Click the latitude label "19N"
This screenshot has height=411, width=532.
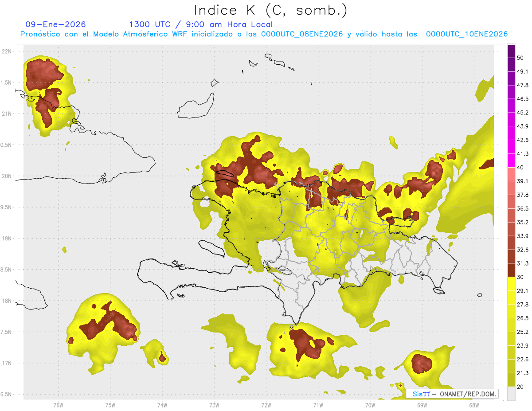(8, 239)
